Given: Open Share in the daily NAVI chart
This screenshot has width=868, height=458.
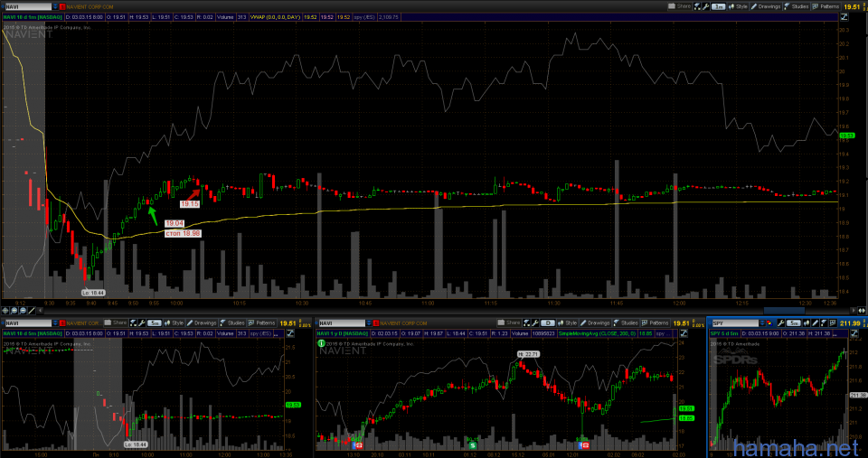Looking at the screenshot, I should pos(509,322).
